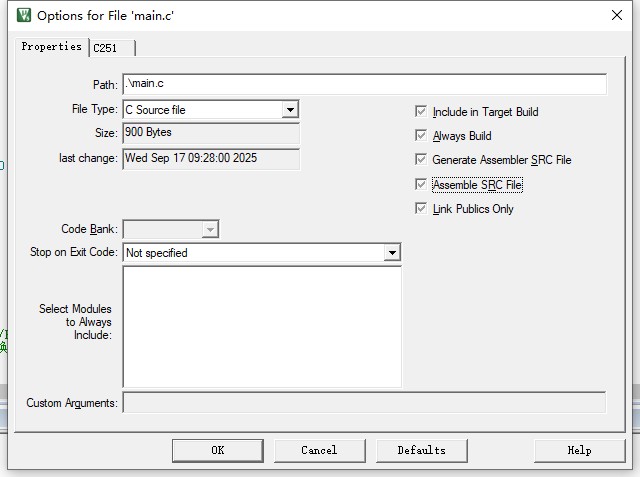Close the Options for File dialog
Viewport: 640px width, 477px height.
point(616,15)
